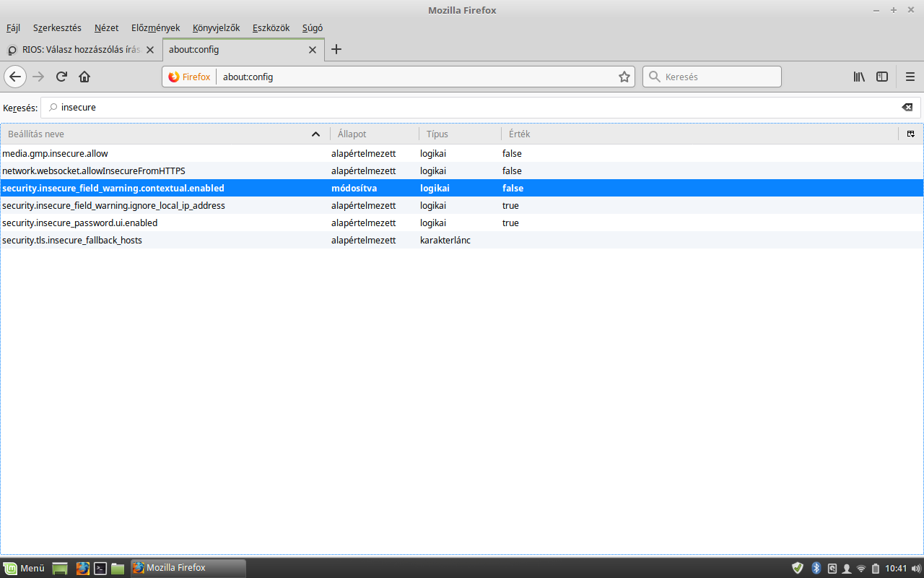Toggle sort order arrow on Beállítás neve column
Image resolution: width=924 pixels, height=578 pixels.
(x=315, y=134)
